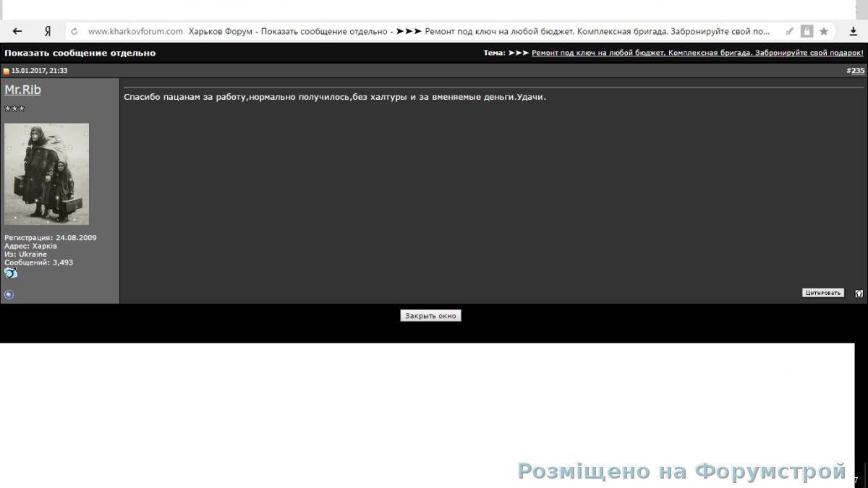Open the Mr.Rib user profile link
This screenshot has height=488, width=868.
[22, 90]
